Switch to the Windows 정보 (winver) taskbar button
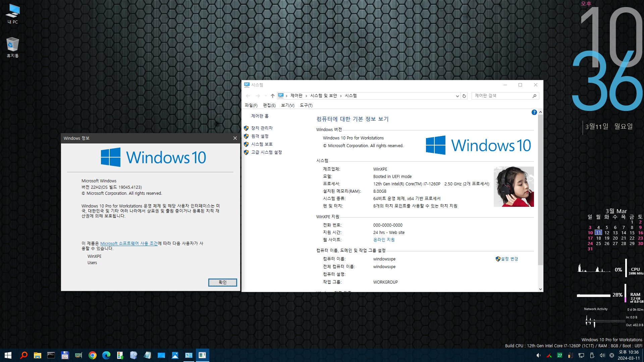 point(202,355)
